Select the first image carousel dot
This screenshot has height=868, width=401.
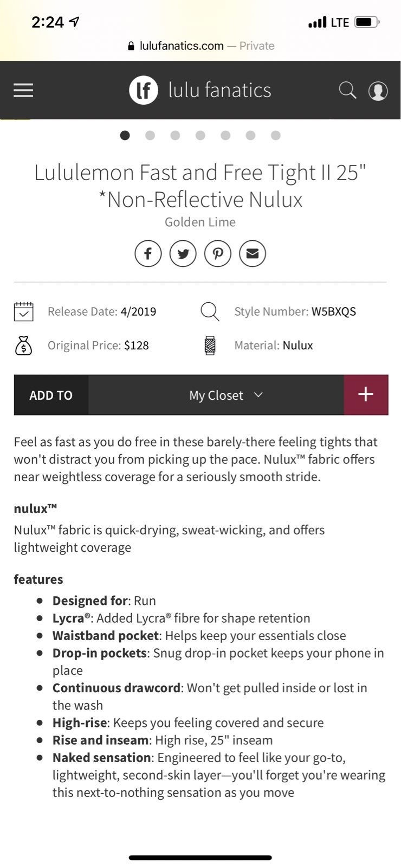[125, 135]
